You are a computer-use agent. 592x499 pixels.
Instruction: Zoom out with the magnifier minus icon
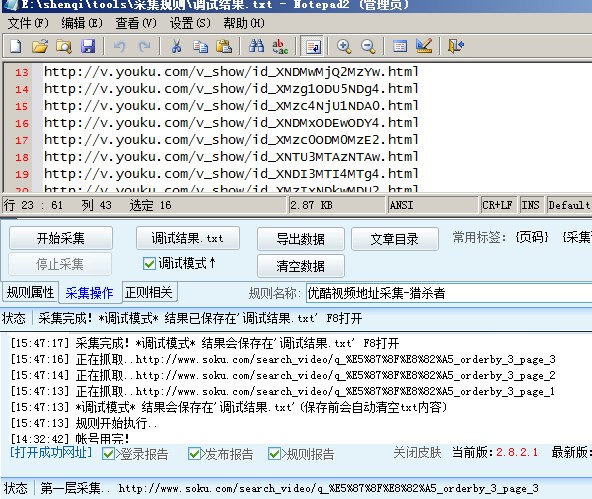pos(368,46)
